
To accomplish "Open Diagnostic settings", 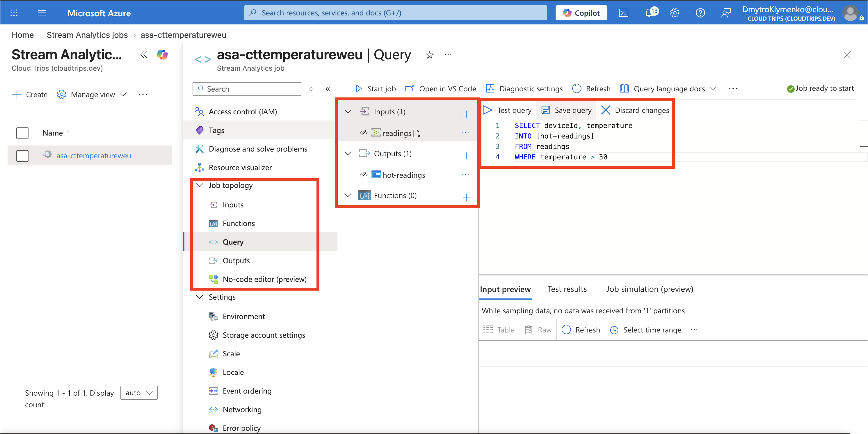I will [524, 89].
